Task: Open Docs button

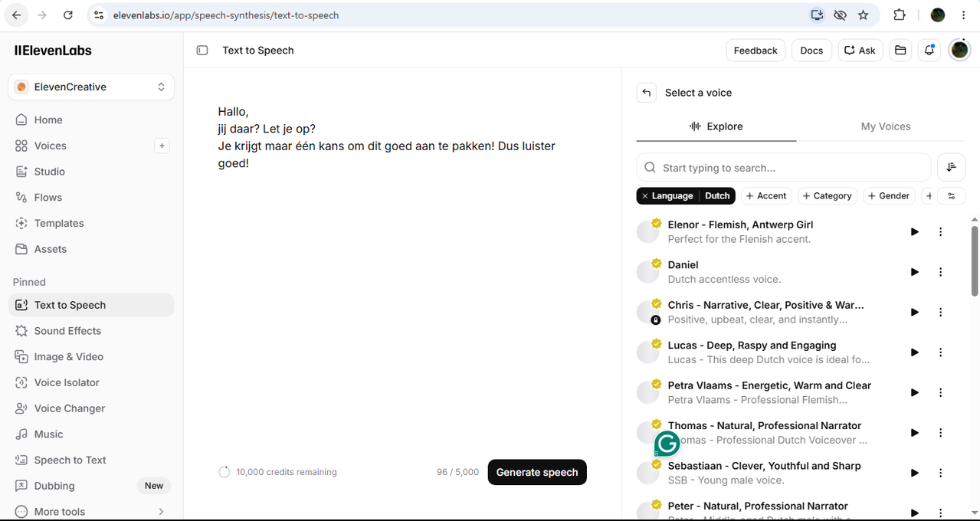Action: pos(811,51)
